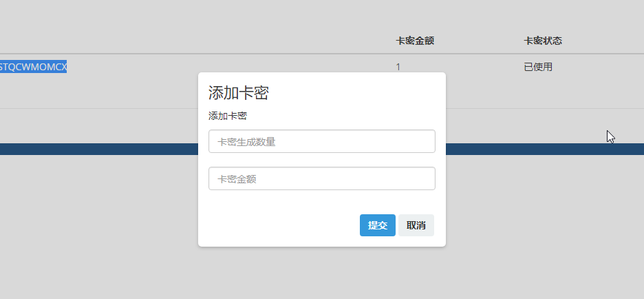Click the amount value 1 in the row

point(398,67)
